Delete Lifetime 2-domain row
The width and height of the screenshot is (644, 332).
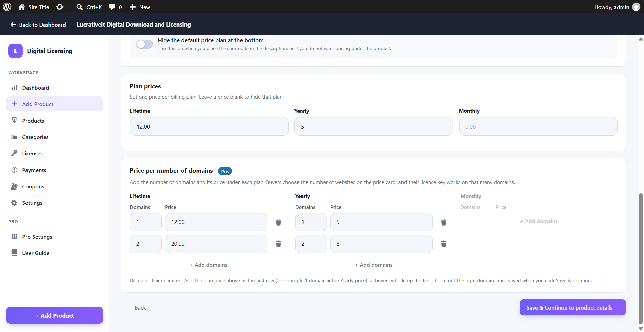pyautogui.click(x=278, y=244)
